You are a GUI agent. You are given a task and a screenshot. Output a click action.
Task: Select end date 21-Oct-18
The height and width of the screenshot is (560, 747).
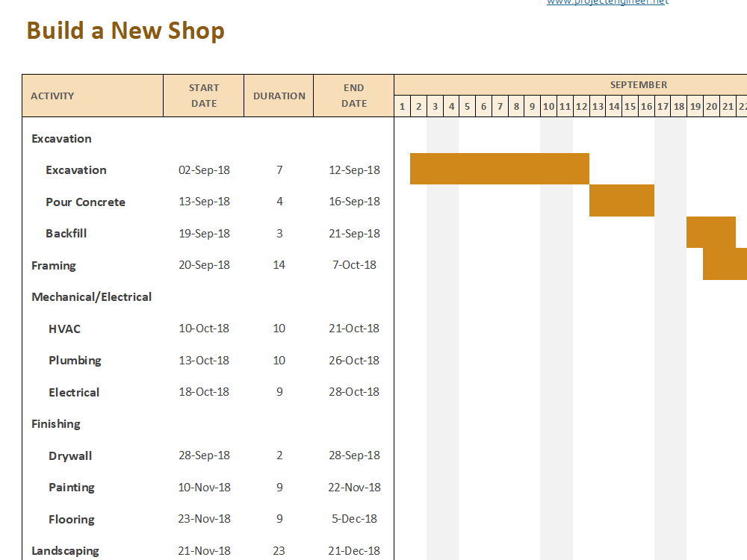[354, 328]
